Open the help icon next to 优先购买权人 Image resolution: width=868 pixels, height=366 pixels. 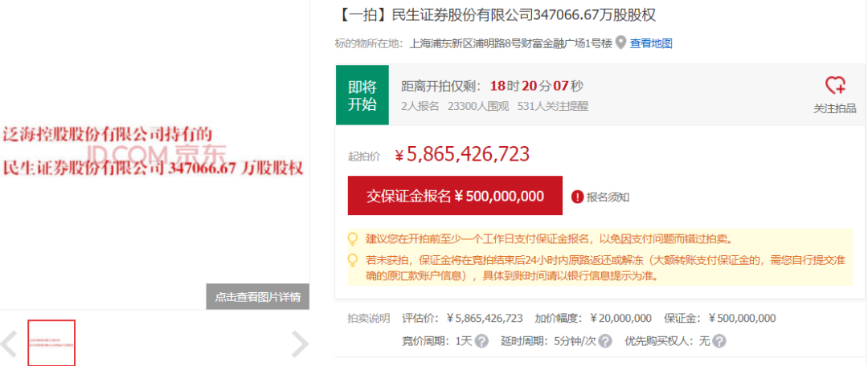tap(719, 341)
